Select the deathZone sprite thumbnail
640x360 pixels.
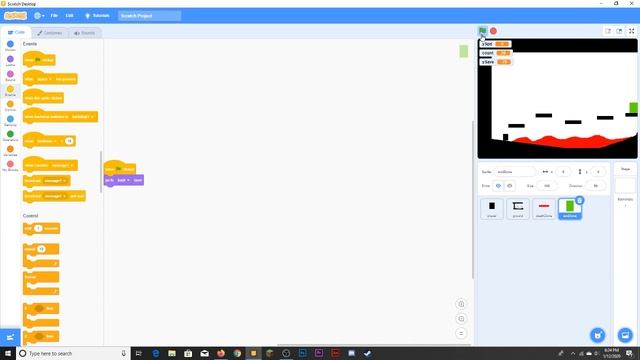point(544,209)
